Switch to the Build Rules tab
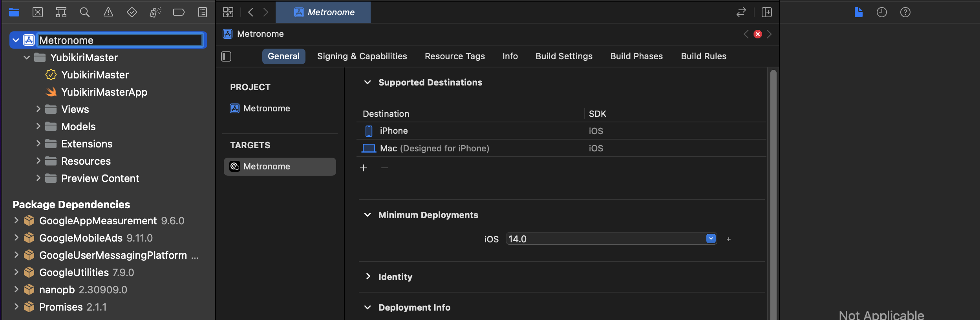The height and width of the screenshot is (320, 980). click(x=704, y=56)
